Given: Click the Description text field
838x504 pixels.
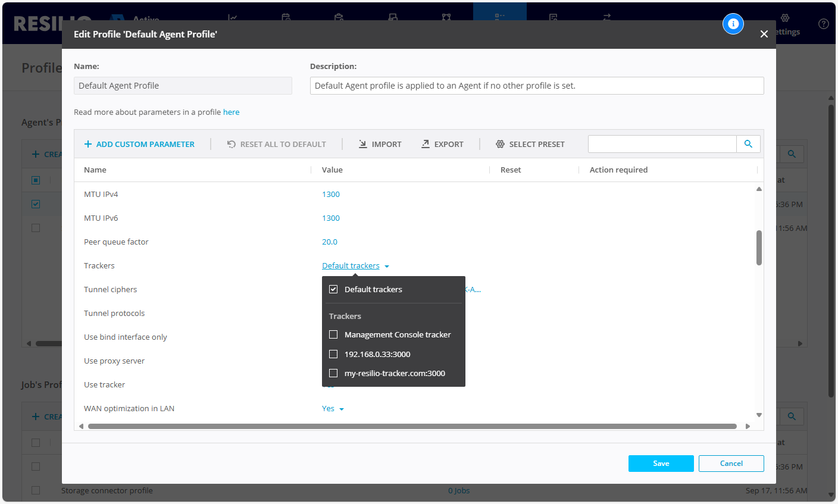Looking at the screenshot, I should click(x=536, y=86).
